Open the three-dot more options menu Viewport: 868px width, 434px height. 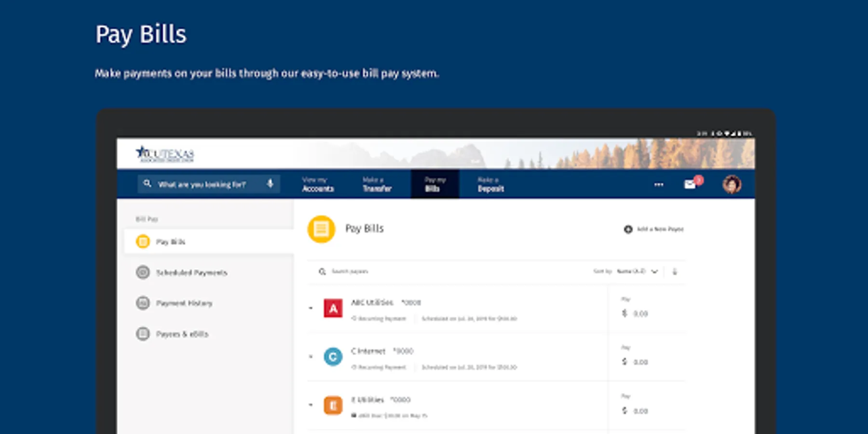pos(659,184)
